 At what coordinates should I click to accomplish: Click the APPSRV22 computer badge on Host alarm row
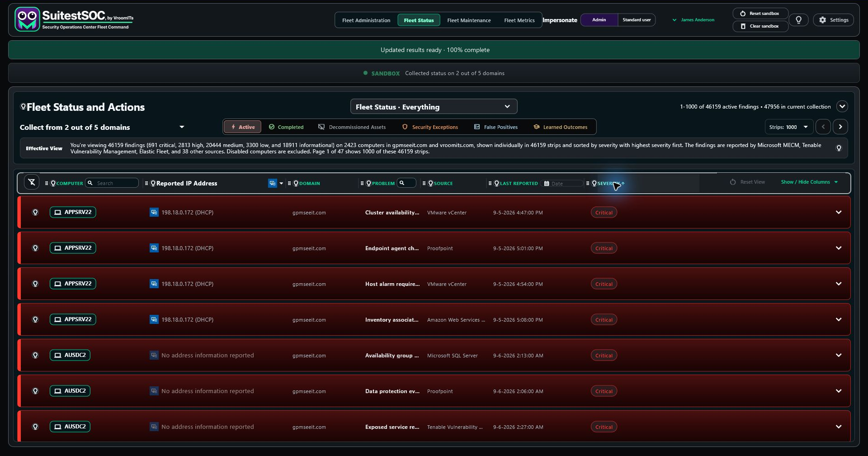(x=73, y=284)
